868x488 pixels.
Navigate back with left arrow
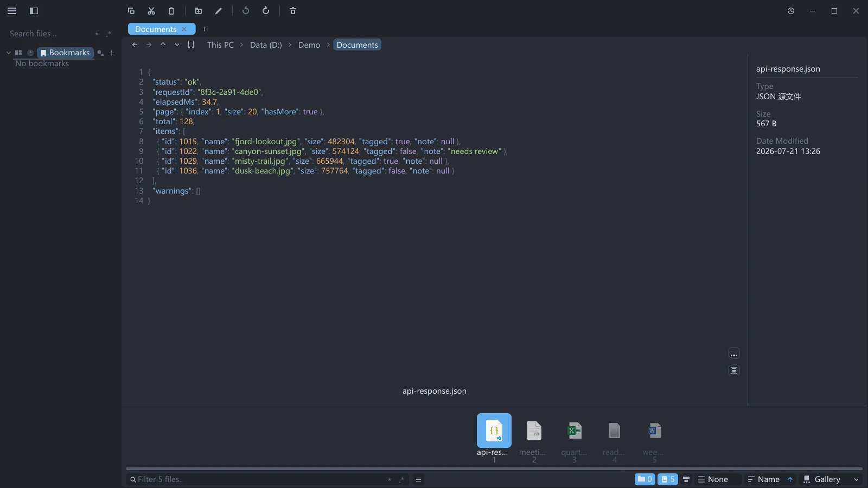click(135, 45)
